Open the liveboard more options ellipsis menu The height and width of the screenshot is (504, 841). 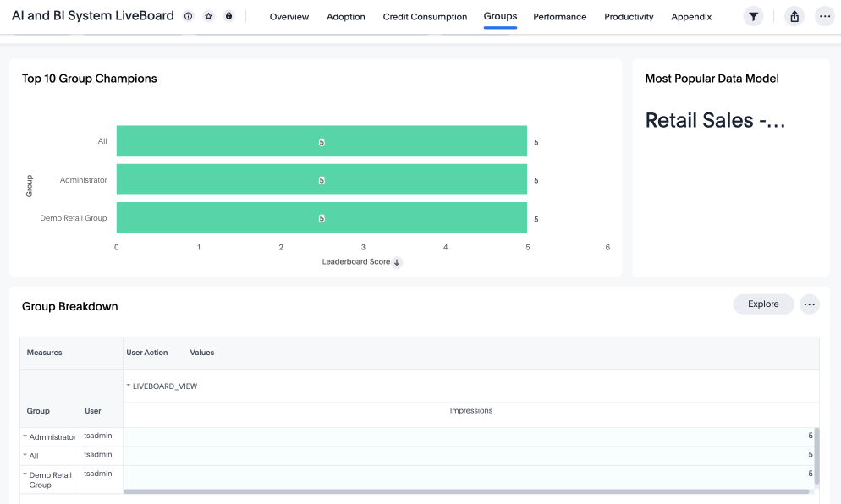[825, 15]
